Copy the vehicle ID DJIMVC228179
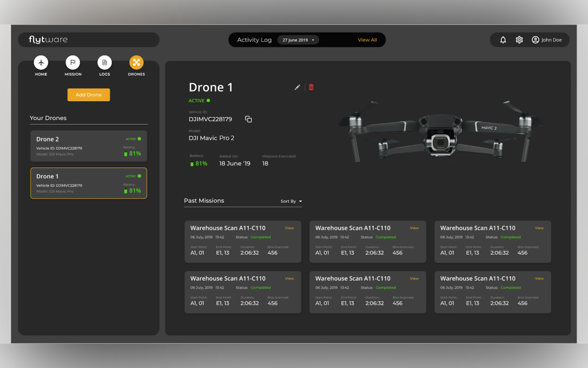588x368 pixels. coord(248,119)
